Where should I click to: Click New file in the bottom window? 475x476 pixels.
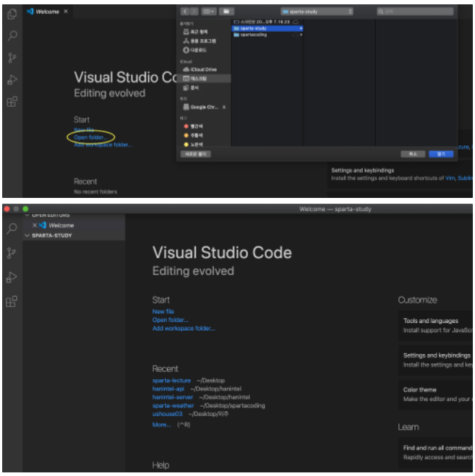click(163, 311)
